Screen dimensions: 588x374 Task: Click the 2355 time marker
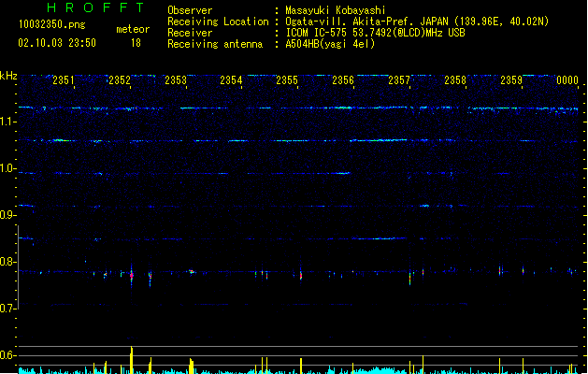[x=287, y=80]
